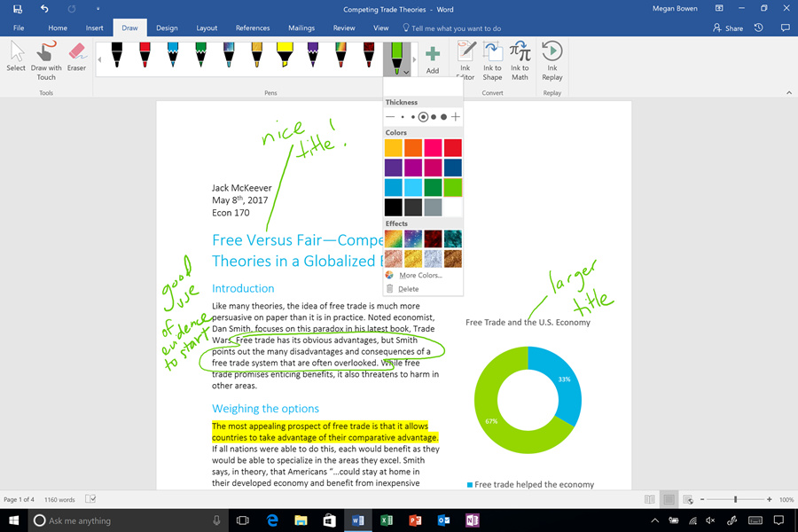Open OneNote from the taskbar
Image resolution: width=798 pixels, height=532 pixels.
473,520
